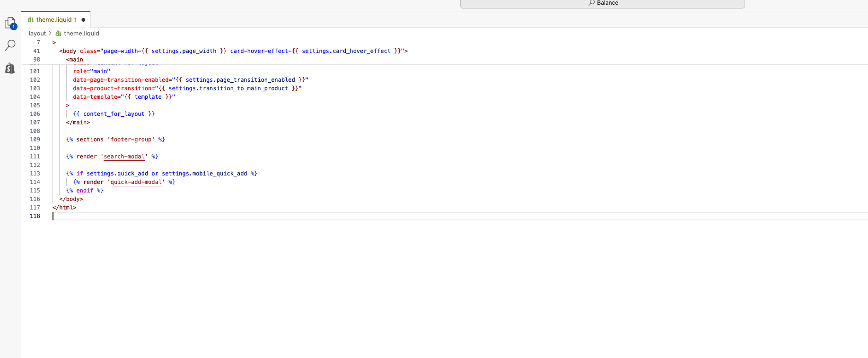Viewport: 868px width, 358px height.
Task: Click the settings.quick_add condition text
Action: tap(117, 174)
